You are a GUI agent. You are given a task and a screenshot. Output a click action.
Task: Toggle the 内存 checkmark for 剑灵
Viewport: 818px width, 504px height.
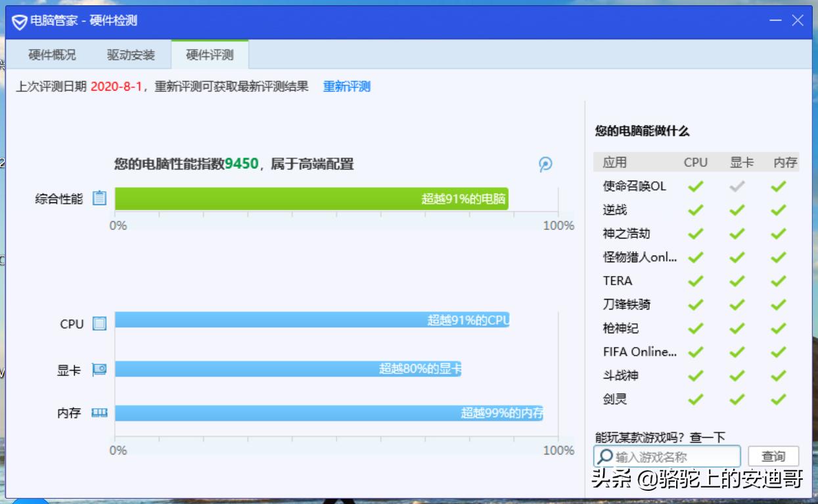pos(778,399)
